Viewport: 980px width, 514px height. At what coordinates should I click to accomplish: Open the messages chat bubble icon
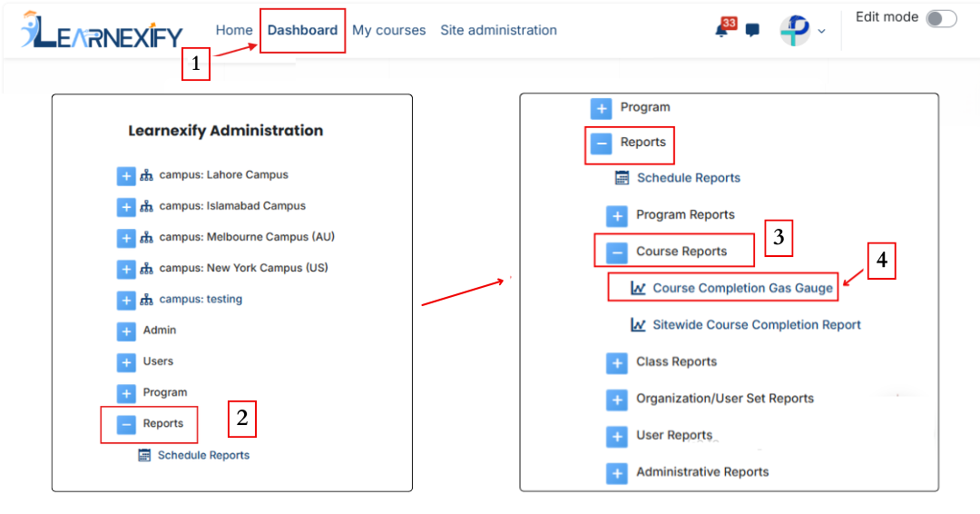pos(752,30)
